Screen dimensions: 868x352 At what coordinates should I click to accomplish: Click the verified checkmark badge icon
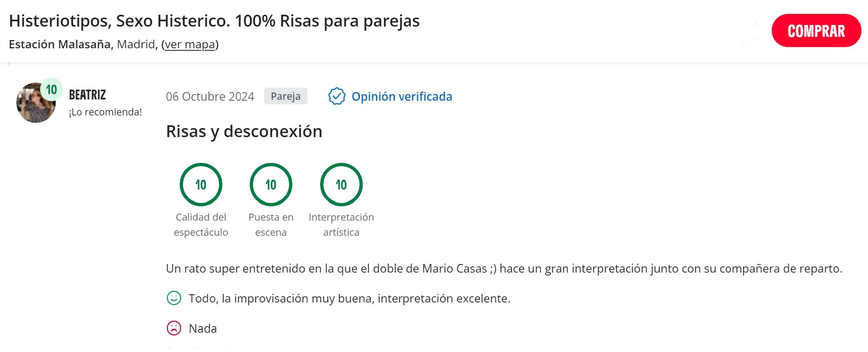pyautogui.click(x=337, y=96)
